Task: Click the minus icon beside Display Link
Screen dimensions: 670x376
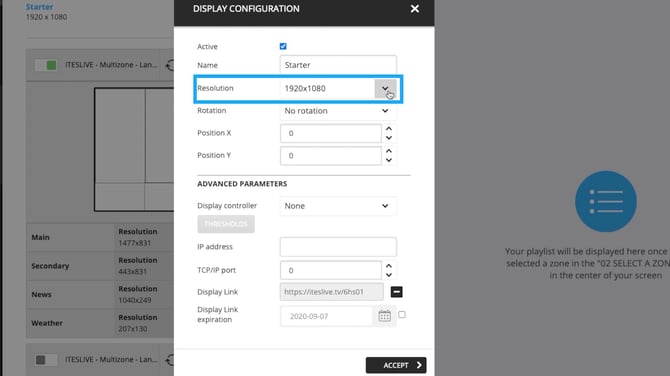Action: tap(397, 292)
